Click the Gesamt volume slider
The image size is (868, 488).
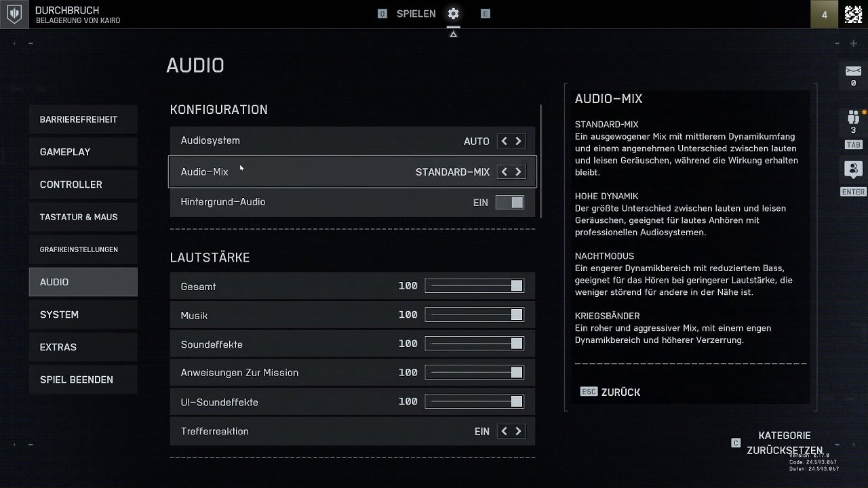pos(475,286)
